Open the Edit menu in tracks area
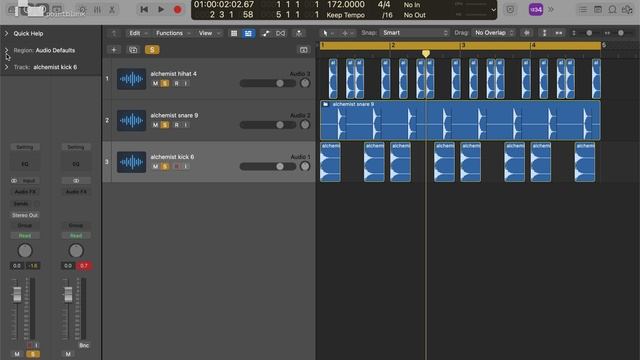This screenshot has height=360, width=640. click(x=137, y=33)
